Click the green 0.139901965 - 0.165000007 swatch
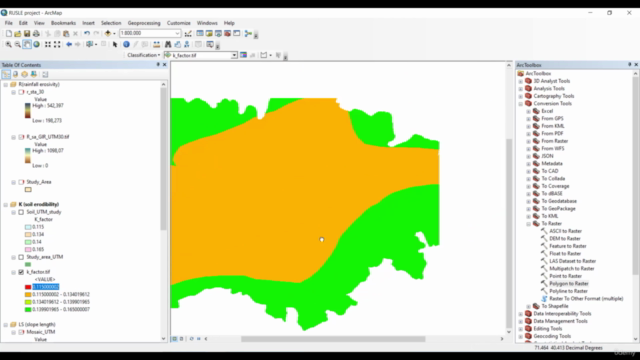 [28, 310]
